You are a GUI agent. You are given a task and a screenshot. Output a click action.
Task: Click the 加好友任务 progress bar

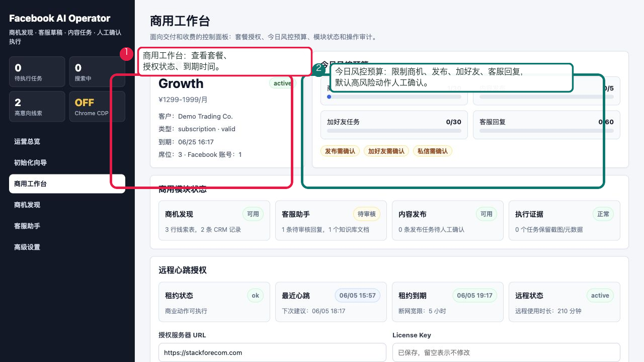[394, 131]
